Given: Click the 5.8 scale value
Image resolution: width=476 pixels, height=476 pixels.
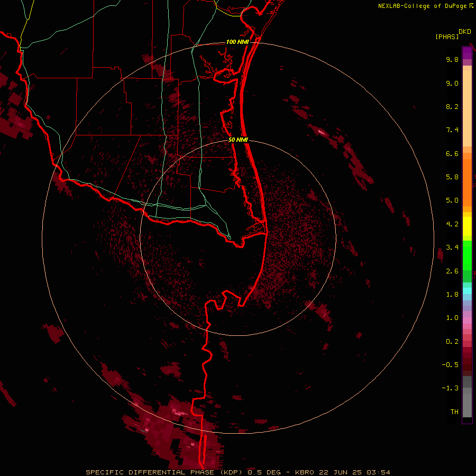Looking at the screenshot, I should click(452, 177).
